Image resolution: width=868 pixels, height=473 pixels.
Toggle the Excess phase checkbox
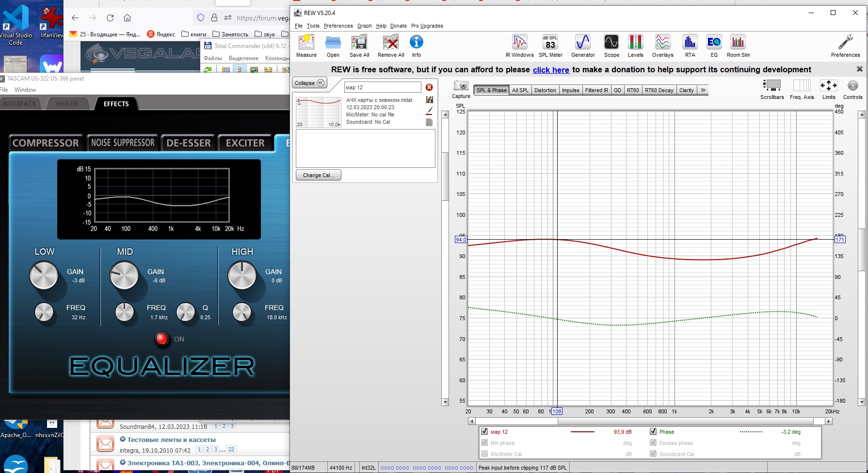tap(653, 442)
